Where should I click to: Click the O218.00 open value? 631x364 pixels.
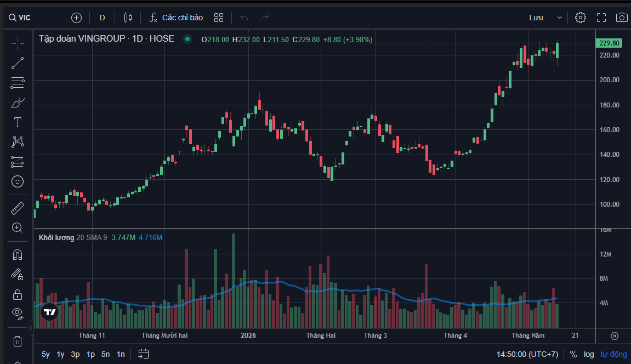[x=215, y=39]
